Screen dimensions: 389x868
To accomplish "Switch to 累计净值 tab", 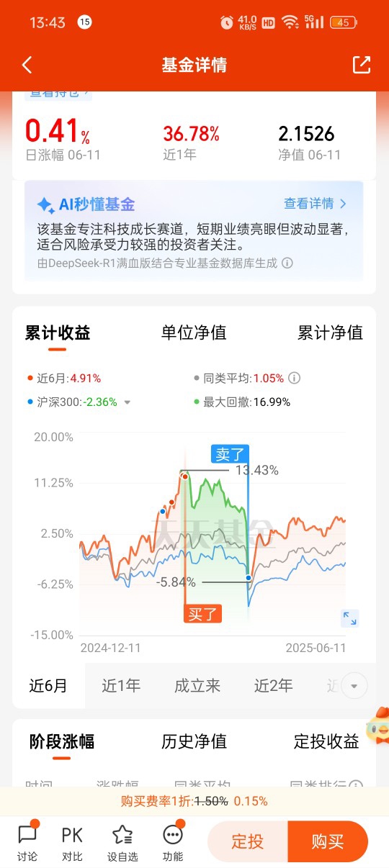I will click(x=330, y=333).
